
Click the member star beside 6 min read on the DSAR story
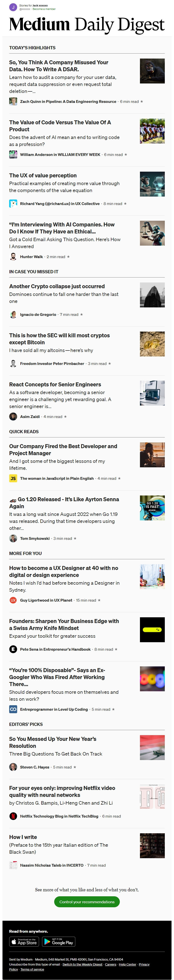pos(142,102)
